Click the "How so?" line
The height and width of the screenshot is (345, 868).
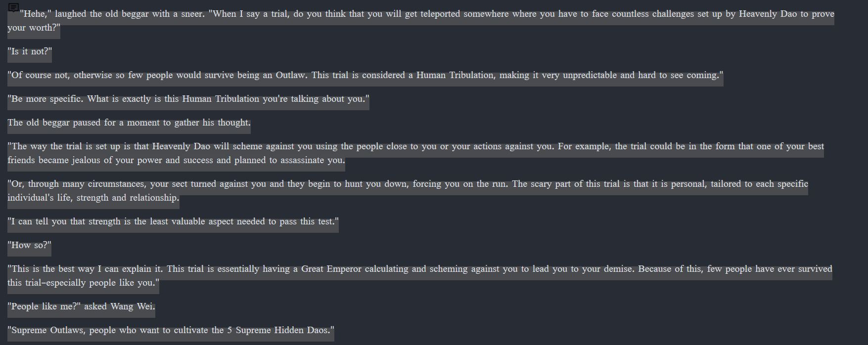tap(29, 245)
